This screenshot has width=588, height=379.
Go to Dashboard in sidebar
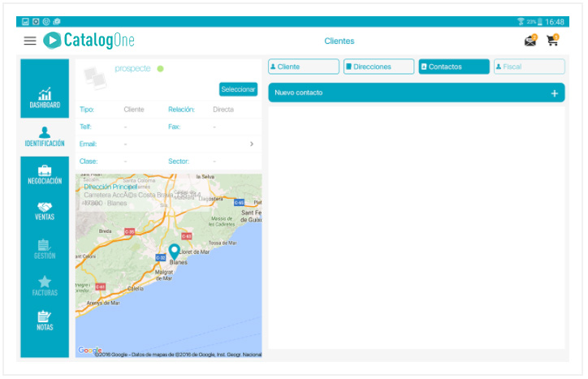(45, 97)
